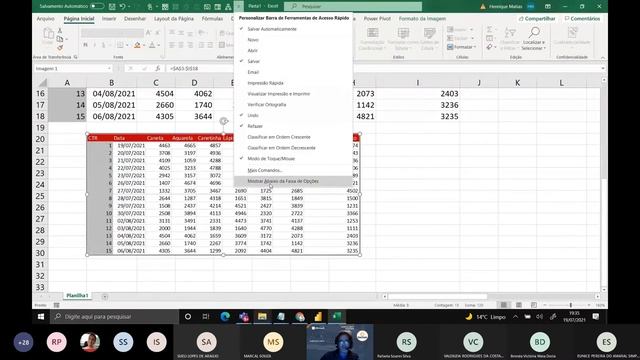The width and height of the screenshot is (640, 360).
Task: Click the Clear eraser icon
Action: (489, 48)
